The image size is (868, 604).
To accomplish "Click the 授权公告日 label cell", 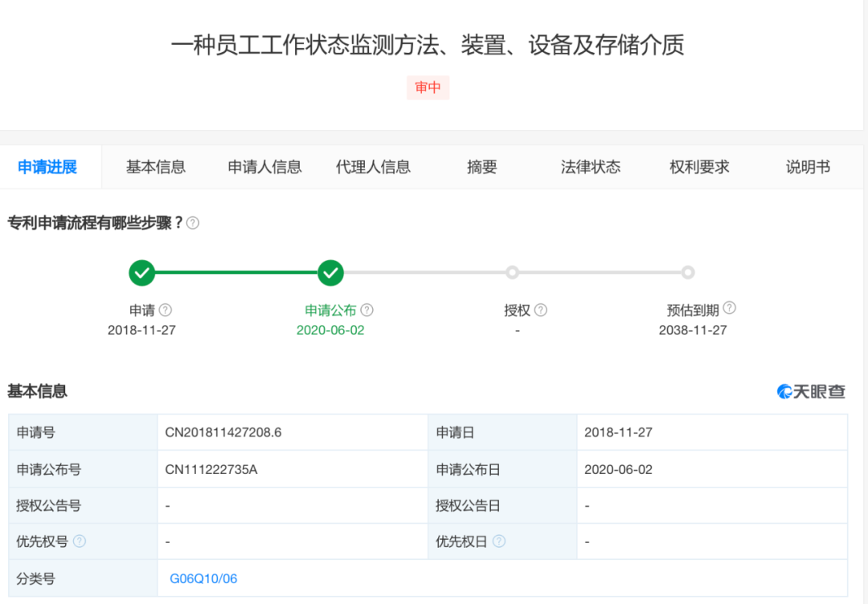I will pos(502,505).
